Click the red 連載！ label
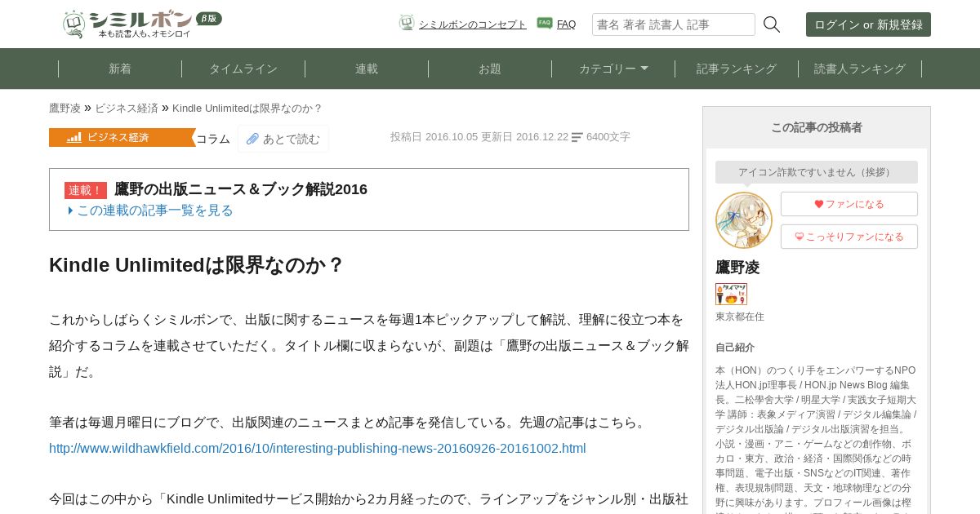Viewport: 980px width, 514px height. [x=86, y=190]
